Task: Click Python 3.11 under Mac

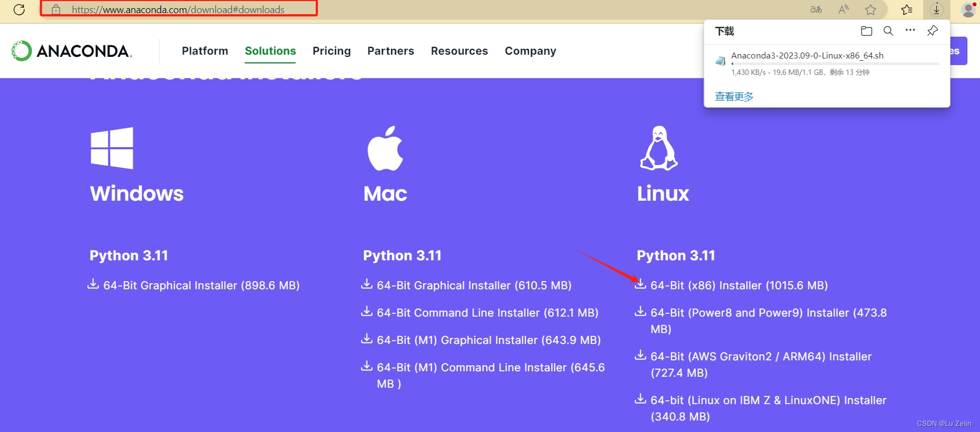Action: coord(403,256)
